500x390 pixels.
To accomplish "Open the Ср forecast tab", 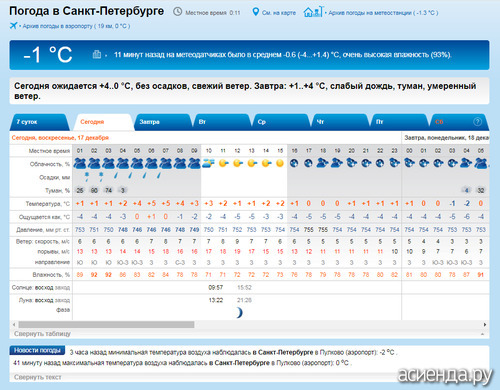I will pos(281,122).
